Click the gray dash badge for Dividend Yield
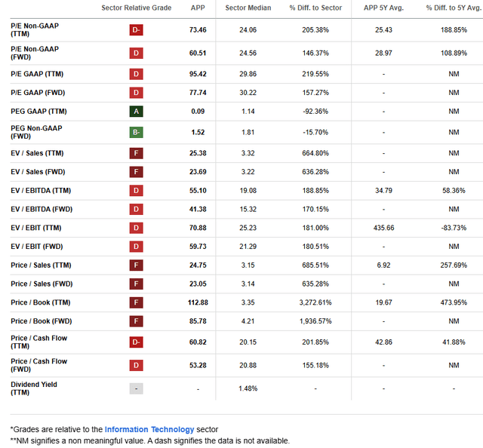The image size is (483, 448). click(136, 388)
